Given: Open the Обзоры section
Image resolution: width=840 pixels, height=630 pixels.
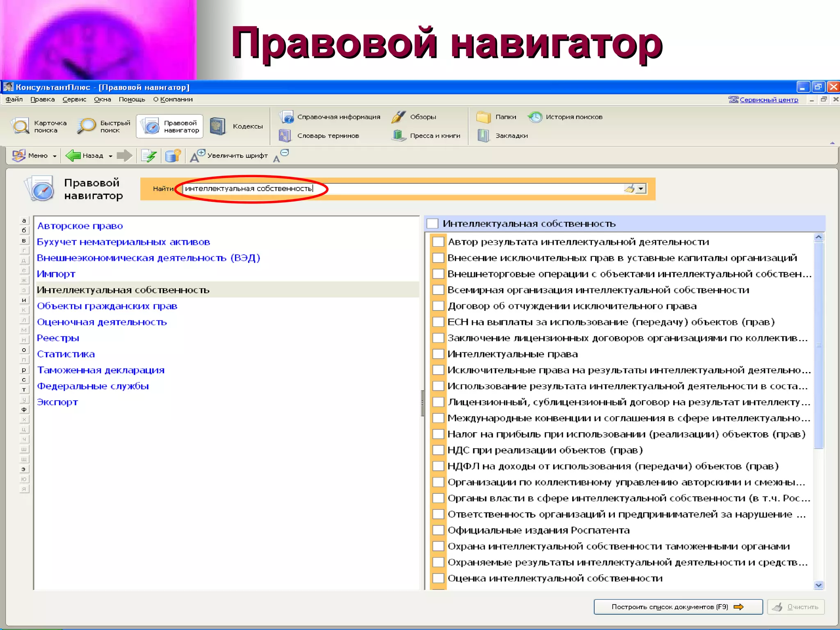Looking at the screenshot, I should (414, 117).
